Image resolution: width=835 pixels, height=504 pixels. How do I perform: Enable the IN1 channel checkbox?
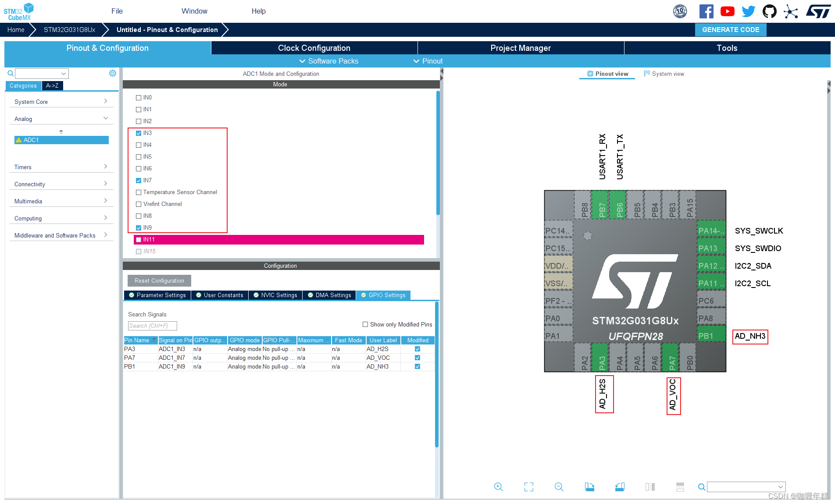[x=139, y=110]
